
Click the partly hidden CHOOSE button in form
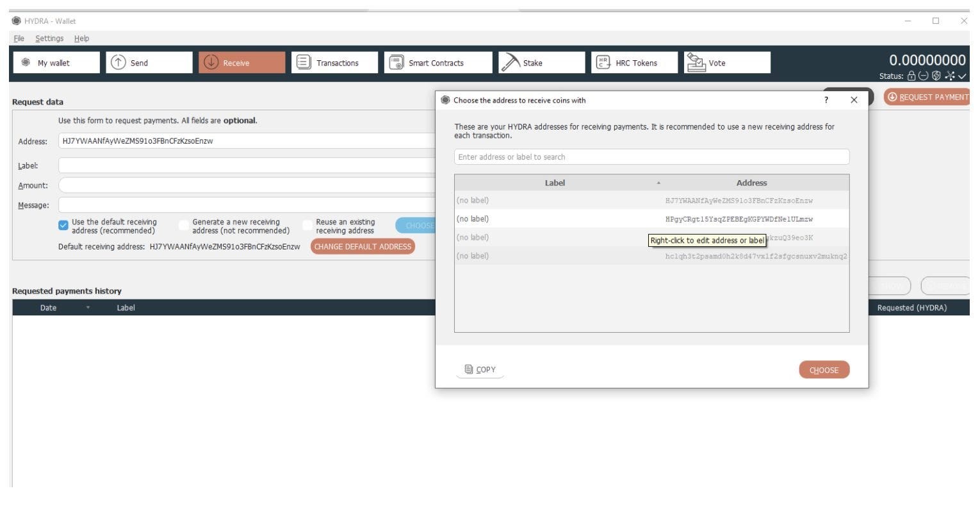415,225
